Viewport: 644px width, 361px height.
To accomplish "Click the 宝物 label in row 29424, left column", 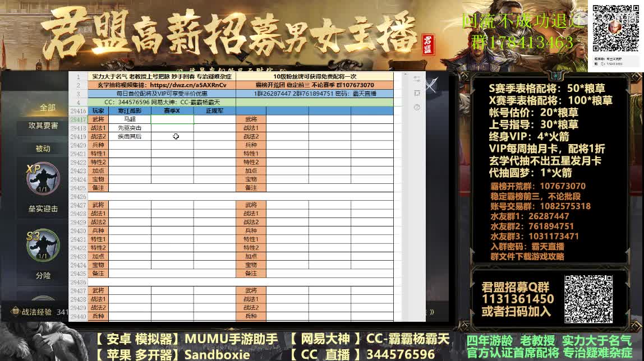I will tap(98, 179).
